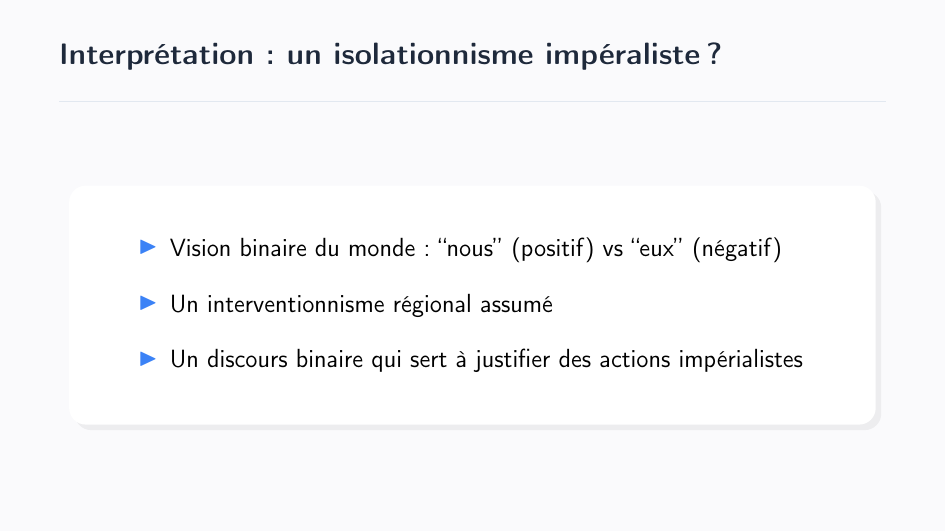Click the text "(positif)"
This screenshot has height=532, width=945.
tap(553, 248)
